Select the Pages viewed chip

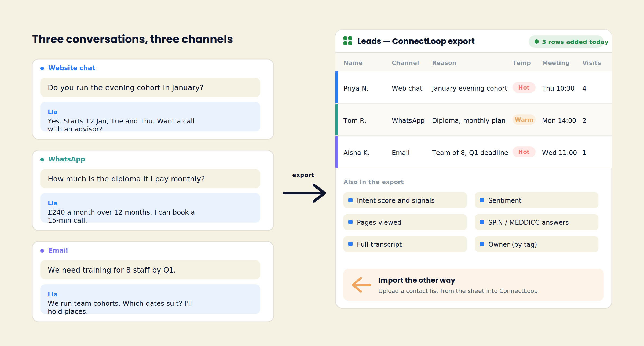405,222
